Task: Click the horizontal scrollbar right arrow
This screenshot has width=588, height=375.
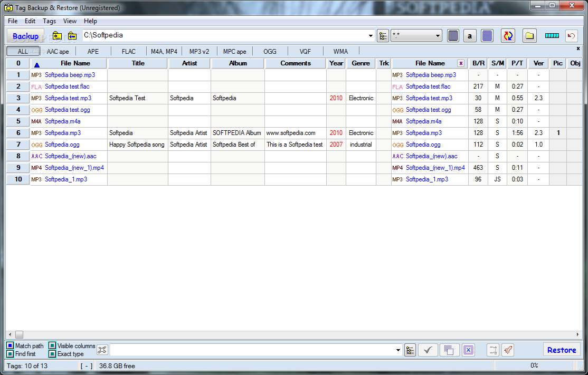Action: pos(578,334)
